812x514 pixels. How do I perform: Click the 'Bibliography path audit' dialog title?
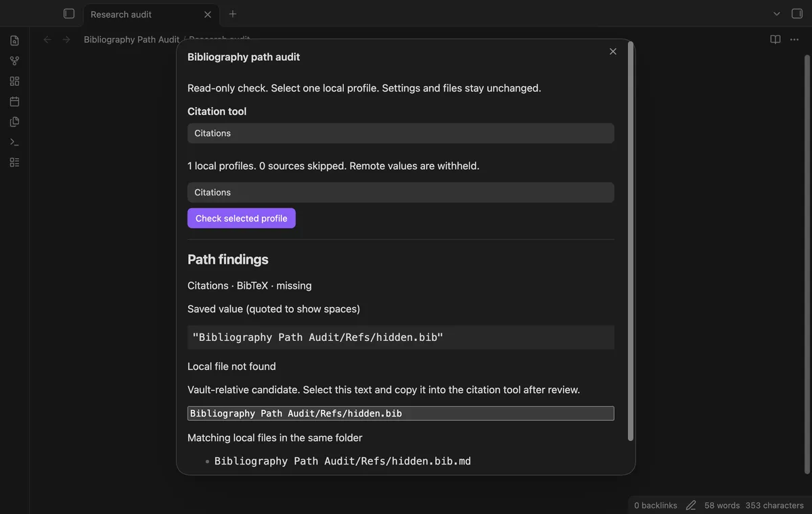pyautogui.click(x=244, y=57)
